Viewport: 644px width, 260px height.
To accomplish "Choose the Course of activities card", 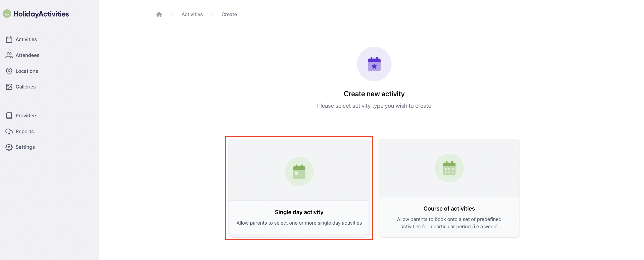I will point(449,188).
